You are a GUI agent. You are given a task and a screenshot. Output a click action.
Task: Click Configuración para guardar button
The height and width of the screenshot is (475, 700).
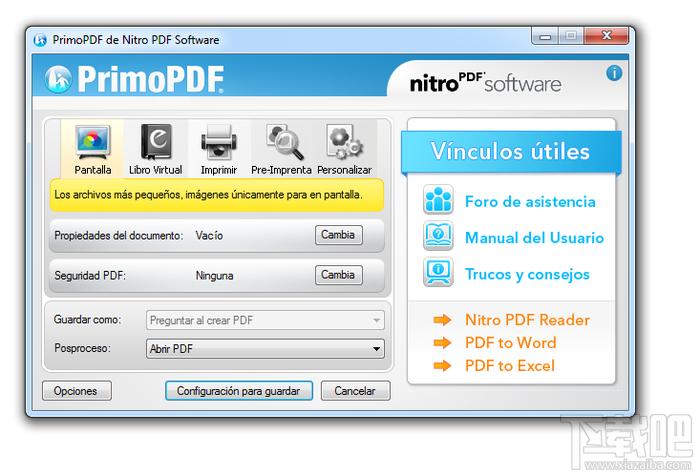point(239,391)
